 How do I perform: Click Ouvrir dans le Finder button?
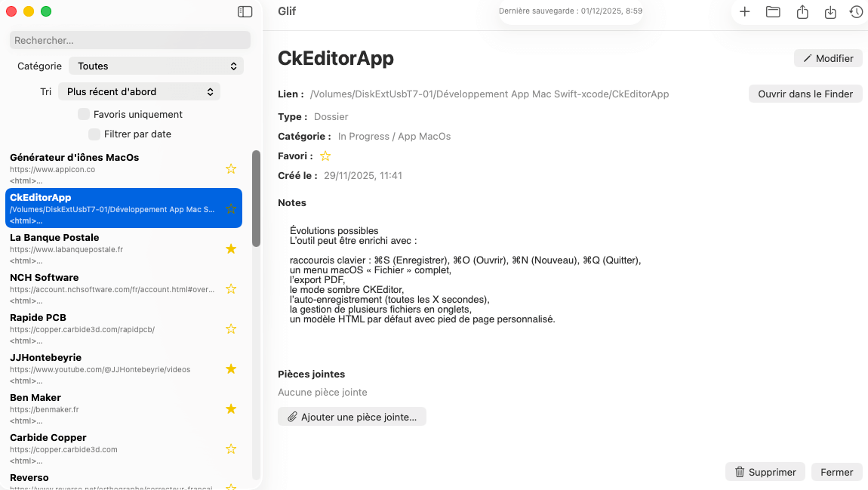pos(805,94)
